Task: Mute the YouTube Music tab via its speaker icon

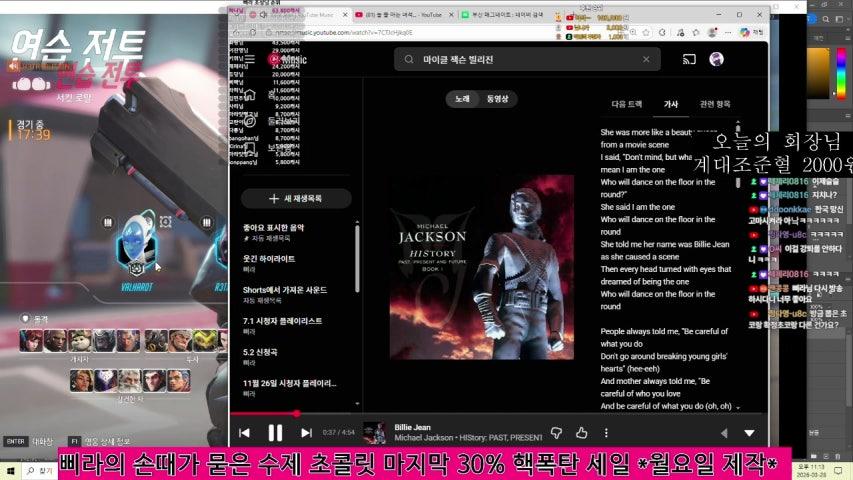Action: [264, 15]
